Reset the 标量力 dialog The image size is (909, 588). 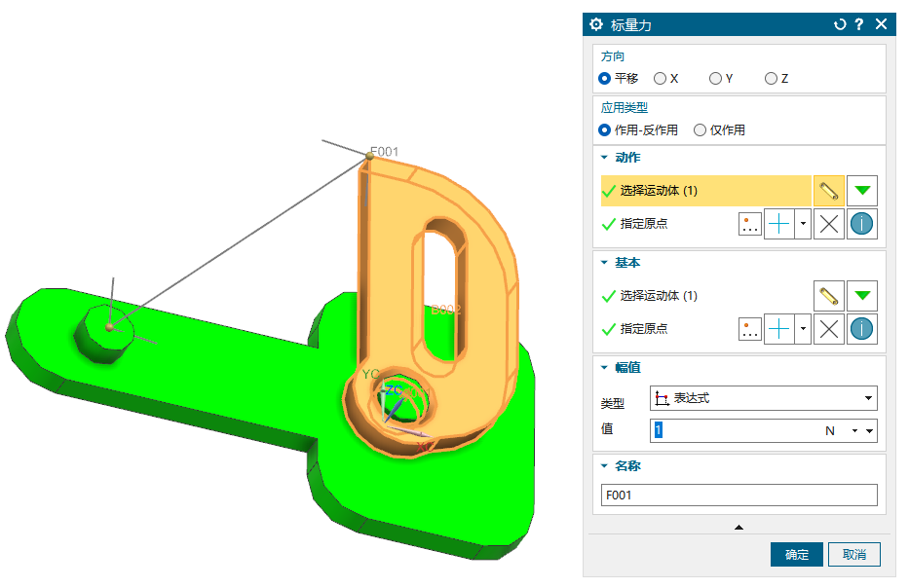[840, 25]
